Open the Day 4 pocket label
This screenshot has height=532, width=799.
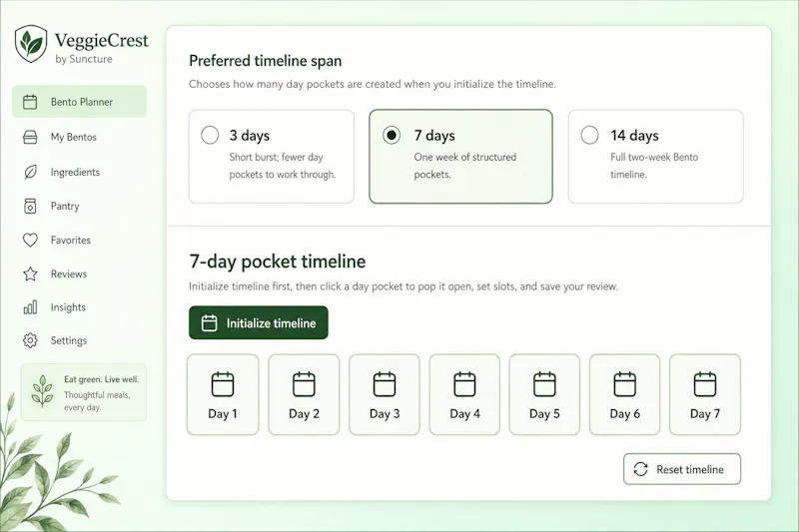click(464, 414)
